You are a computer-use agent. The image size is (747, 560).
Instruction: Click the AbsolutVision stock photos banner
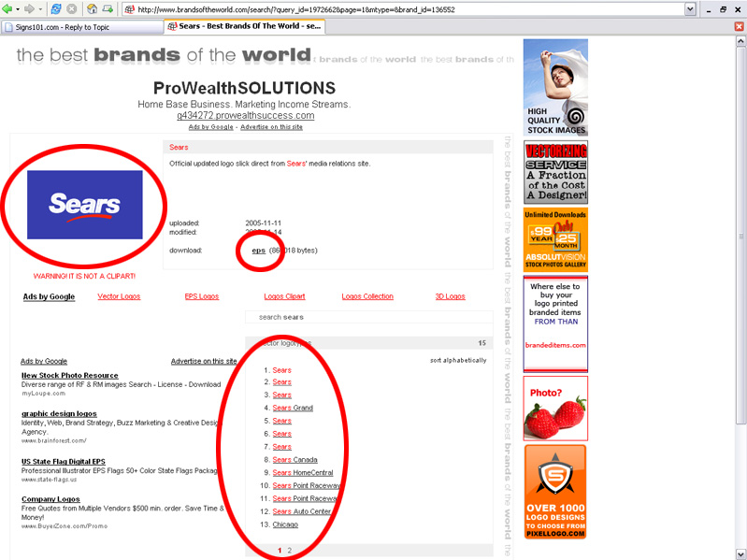[555, 239]
